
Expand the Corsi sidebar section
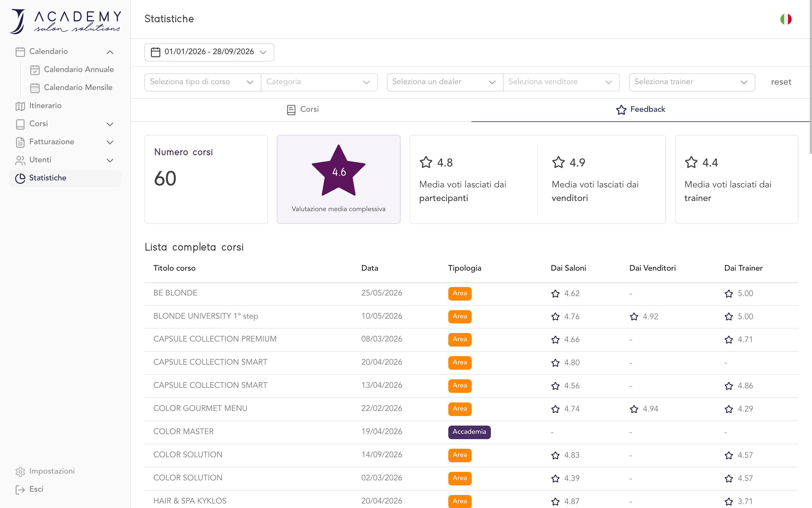pyautogui.click(x=110, y=124)
